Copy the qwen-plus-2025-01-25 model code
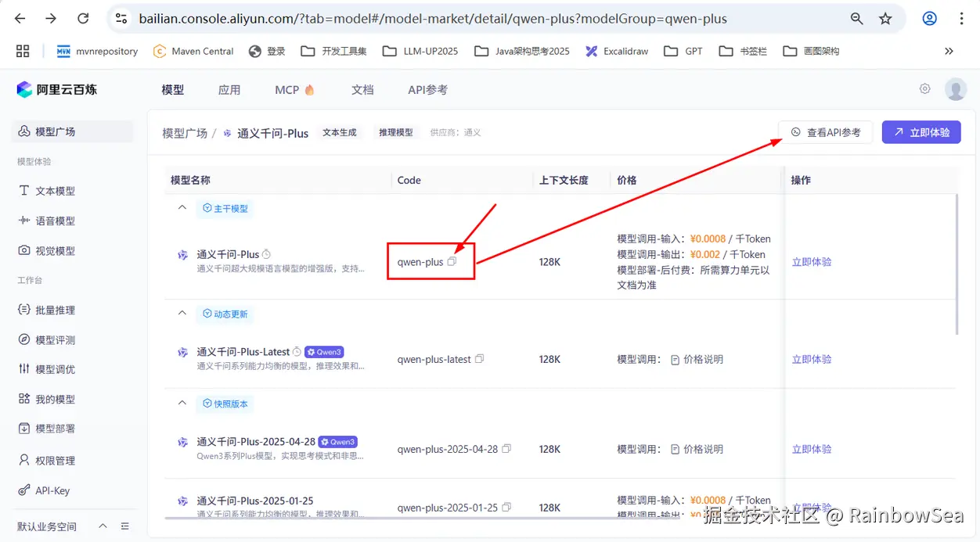Image resolution: width=980 pixels, height=542 pixels. tap(506, 508)
